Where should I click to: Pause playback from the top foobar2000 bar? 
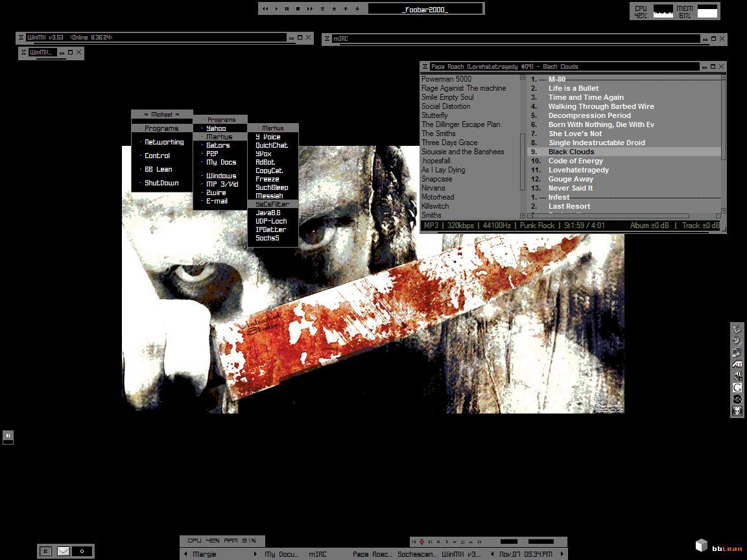[287, 8]
